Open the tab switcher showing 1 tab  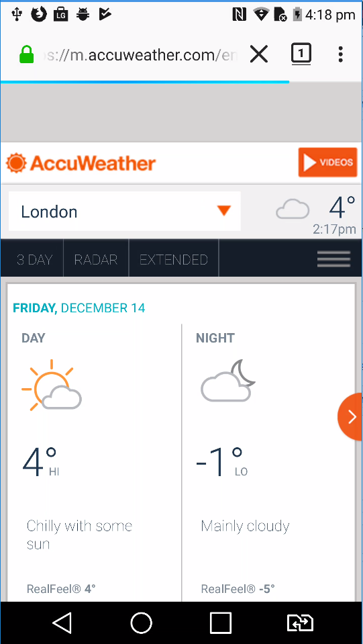click(x=301, y=54)
